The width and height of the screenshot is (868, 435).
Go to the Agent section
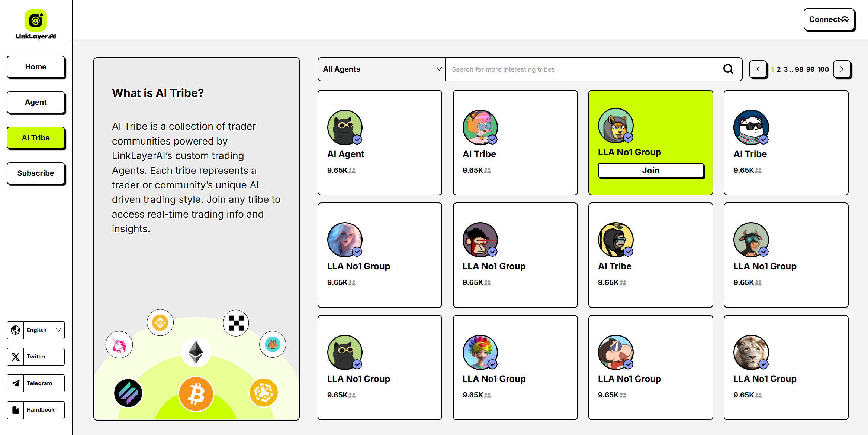(36, 102)
